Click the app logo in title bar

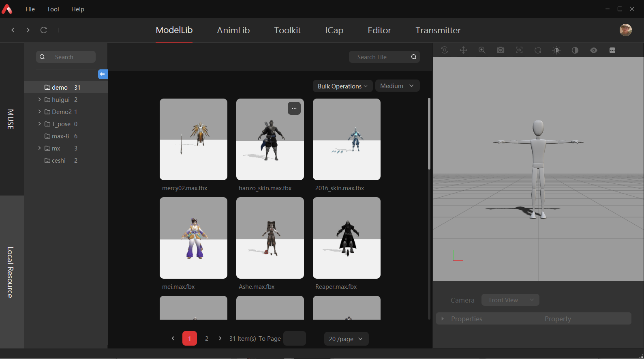(x=7, y=9)
